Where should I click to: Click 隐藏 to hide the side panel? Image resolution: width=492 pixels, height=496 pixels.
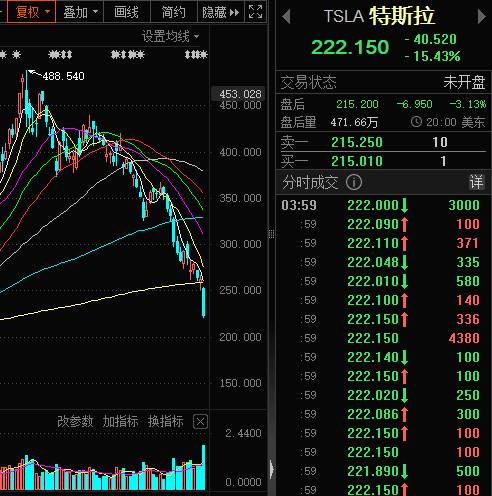[x=221, y=12]
